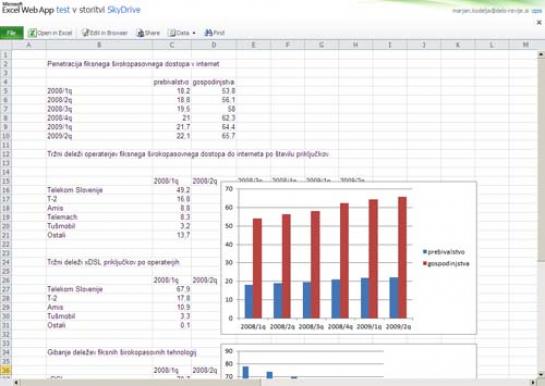Click the sign-out link beside the account email
Viewport: 545px width, 386px height.
coord(536,11)
